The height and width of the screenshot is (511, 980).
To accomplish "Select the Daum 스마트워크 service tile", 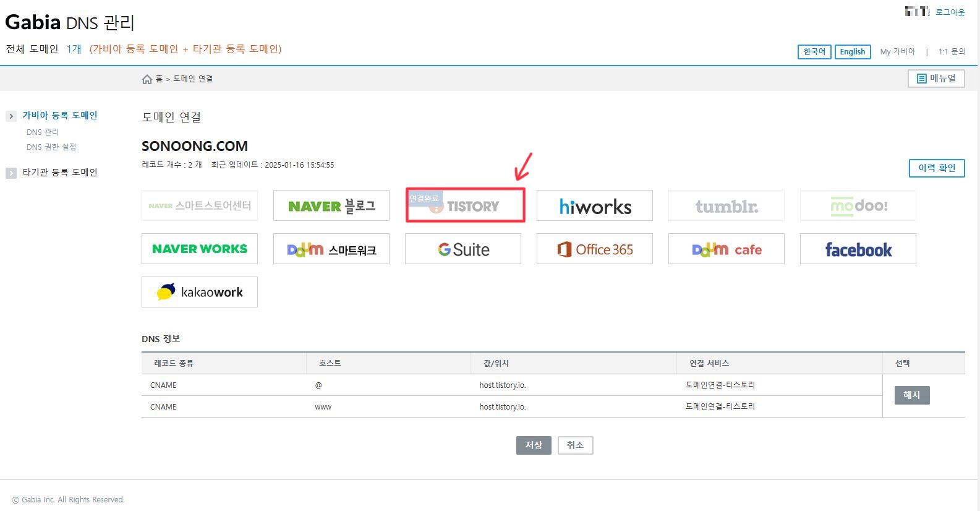I will click(331, 249).
